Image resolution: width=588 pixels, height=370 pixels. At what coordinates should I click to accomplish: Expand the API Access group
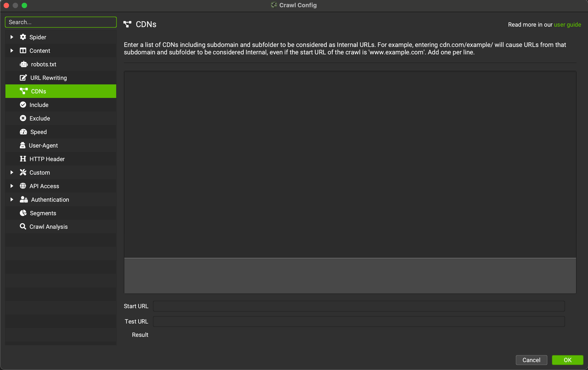[12, 186]
